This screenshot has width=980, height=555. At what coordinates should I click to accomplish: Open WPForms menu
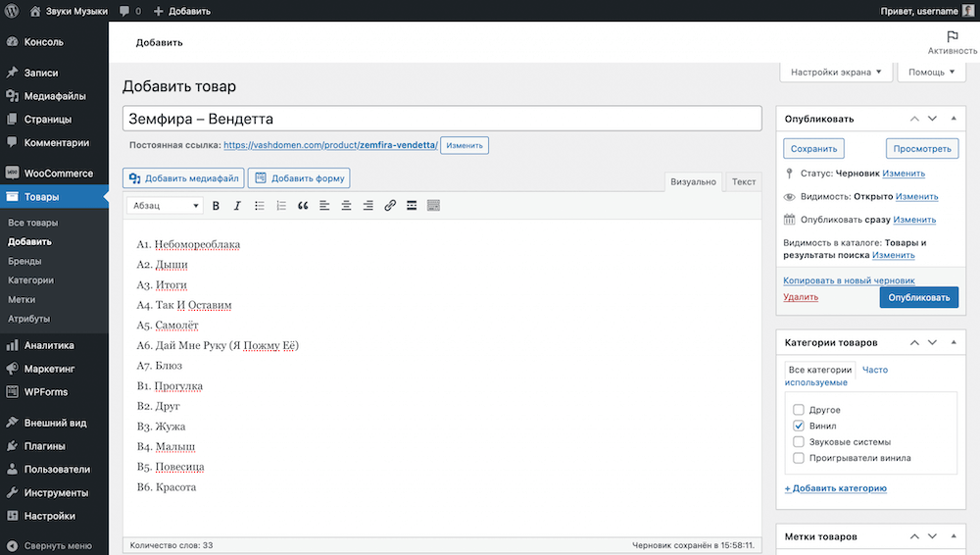pos(54,391)
